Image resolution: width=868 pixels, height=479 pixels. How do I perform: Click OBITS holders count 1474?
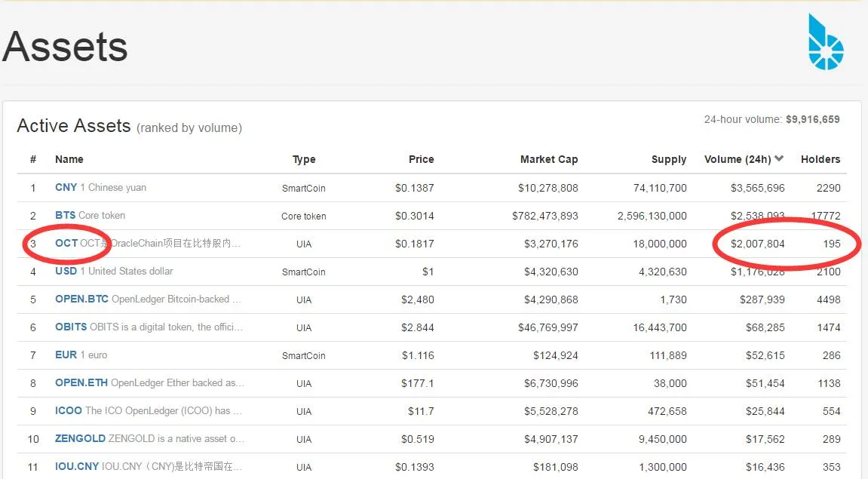(x=829, y=328)
